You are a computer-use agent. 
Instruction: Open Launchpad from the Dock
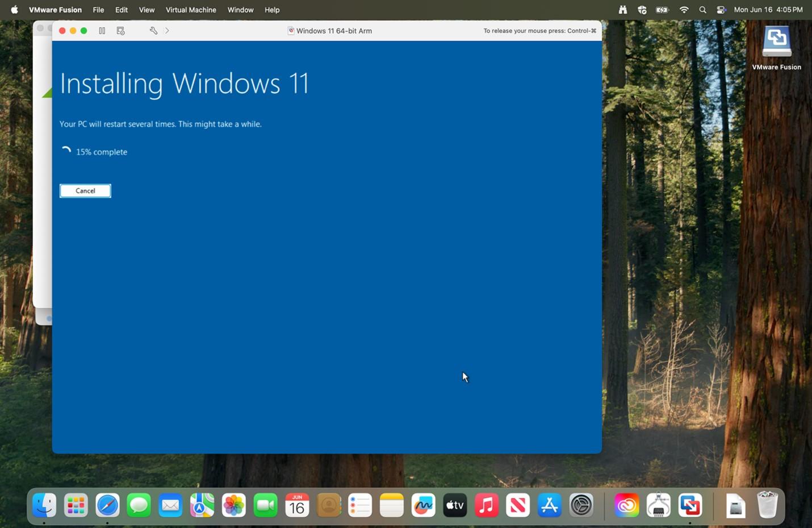pos(76,505)
